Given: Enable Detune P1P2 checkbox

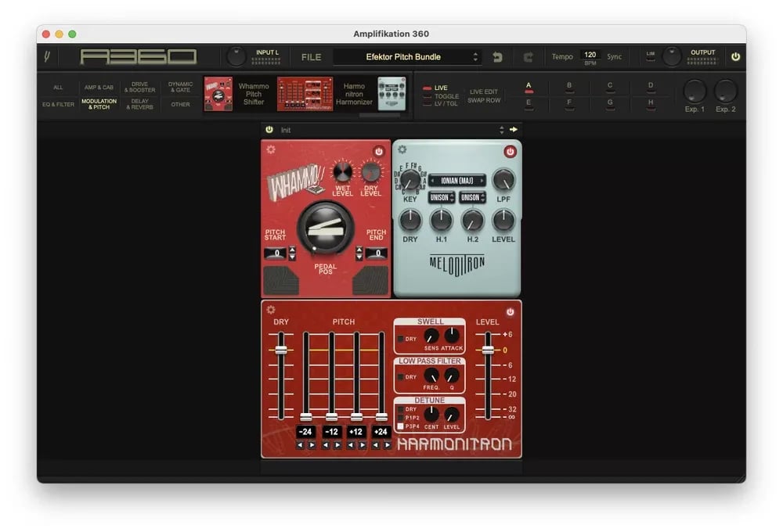Looking at the screenshot, I should pos(400,418).
